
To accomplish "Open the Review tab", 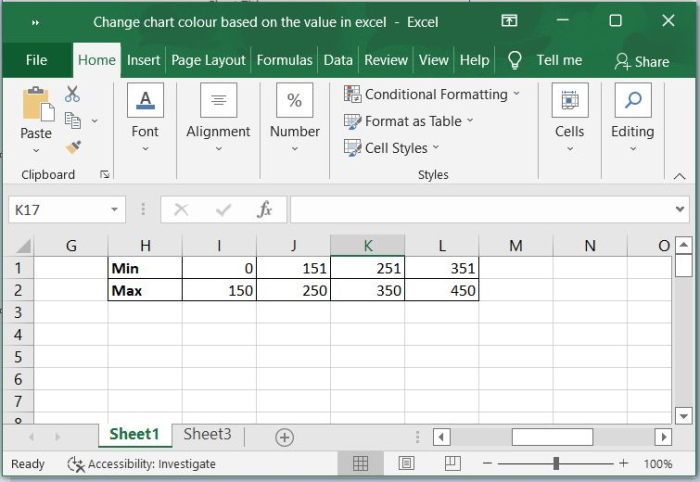I will click(x=386, y=60).
